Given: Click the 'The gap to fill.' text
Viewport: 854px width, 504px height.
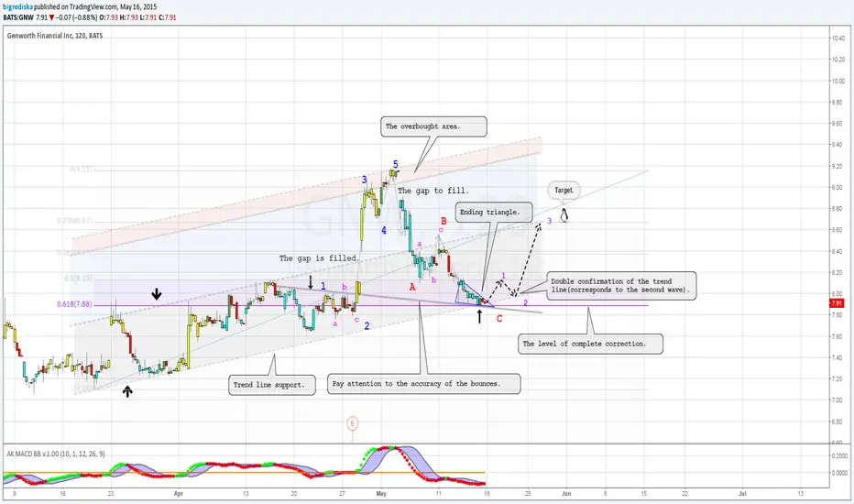Looking at the screenshot, I should click(433, 191).
